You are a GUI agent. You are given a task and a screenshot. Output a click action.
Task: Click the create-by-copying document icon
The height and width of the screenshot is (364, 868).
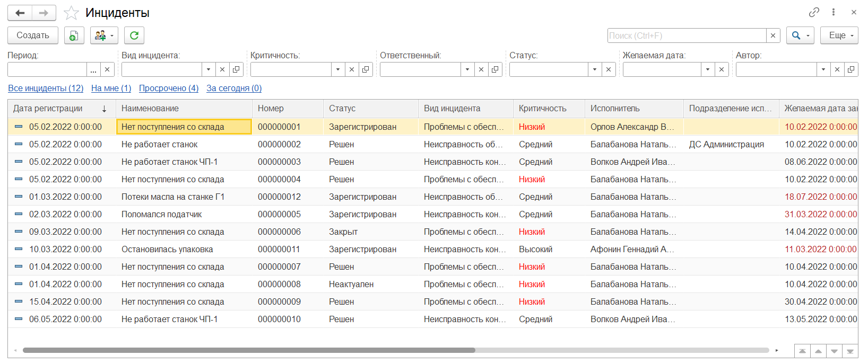pos(74,35)
